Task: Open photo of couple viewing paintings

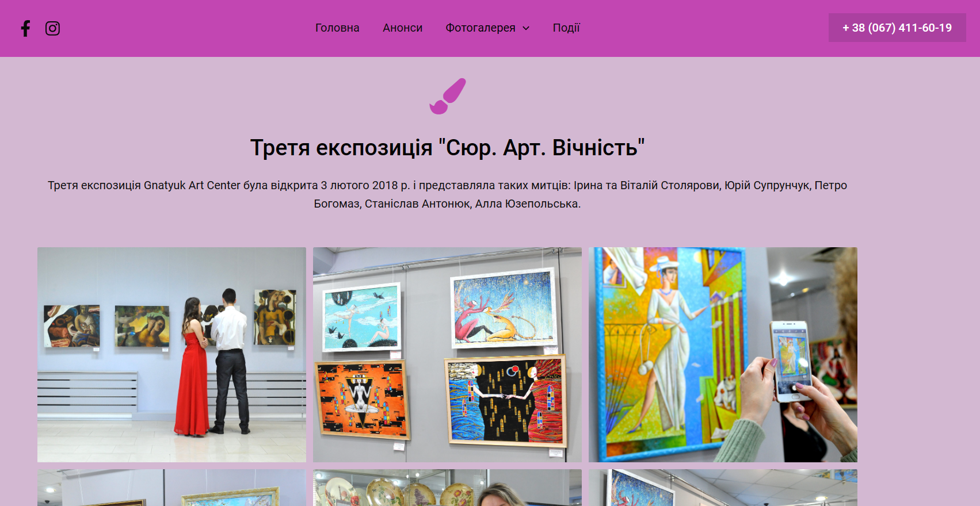Action: point(171,355)
